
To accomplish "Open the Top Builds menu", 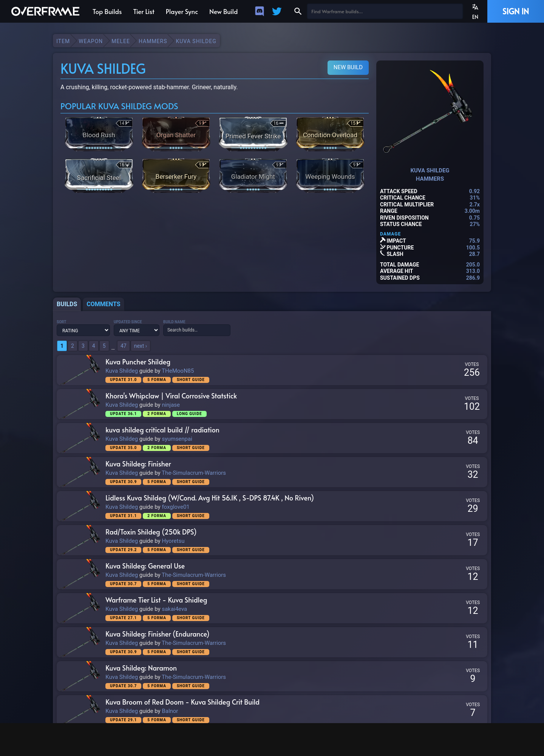I will pyautogui.click(x=107, y=12).
